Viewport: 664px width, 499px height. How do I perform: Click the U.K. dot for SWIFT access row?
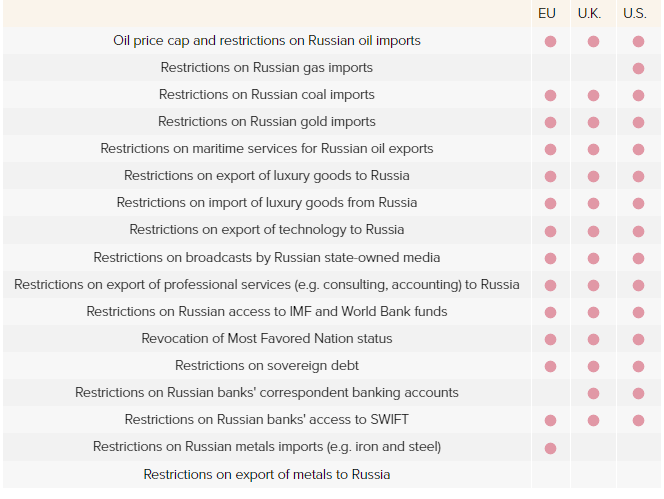[593, 420]
